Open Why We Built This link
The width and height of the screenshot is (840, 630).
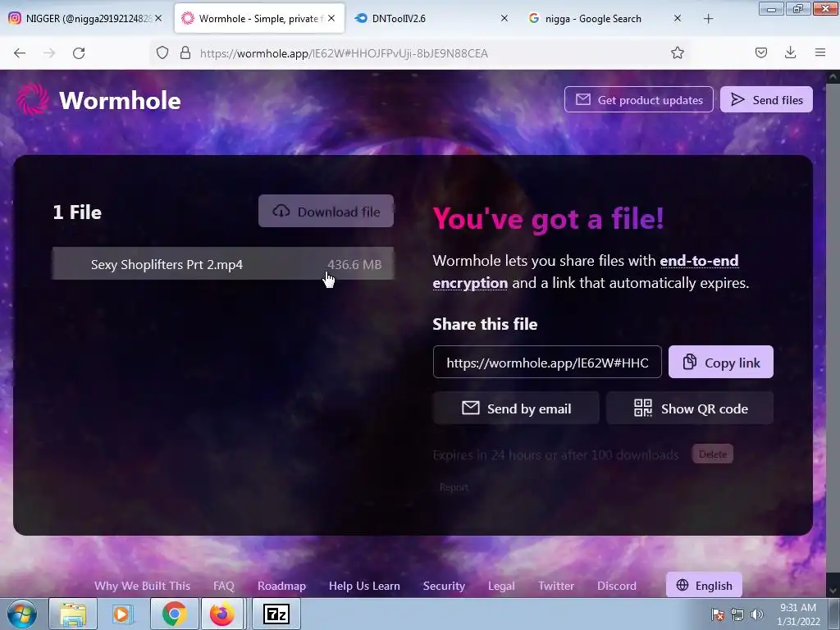coord(142,586)
